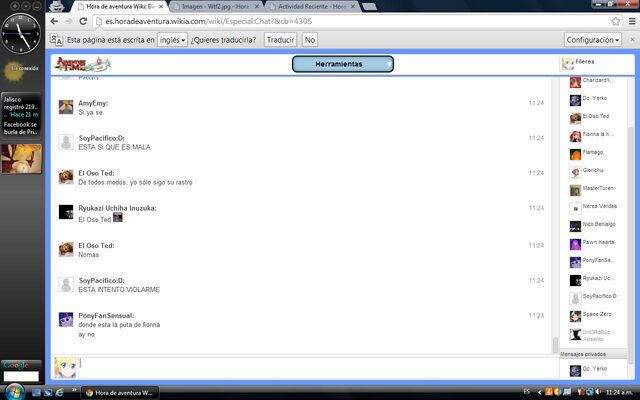
Task: Click the ES language indicator in taskbar
Action: tap(527, 391)
